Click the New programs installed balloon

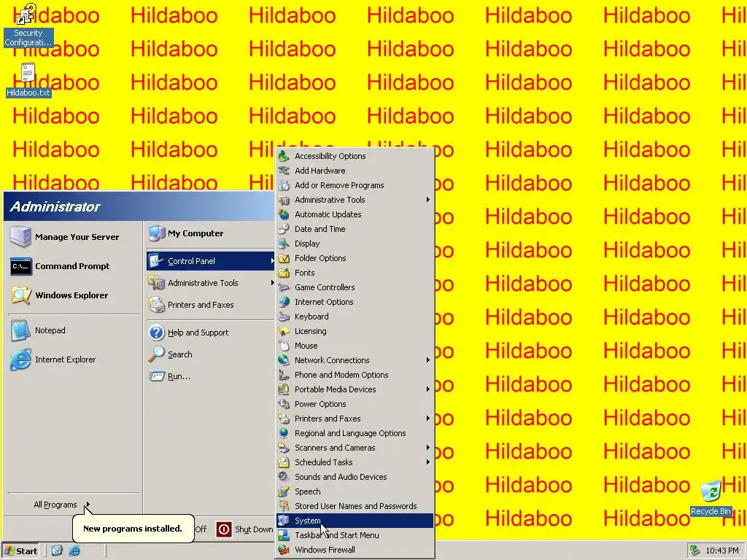133,528
